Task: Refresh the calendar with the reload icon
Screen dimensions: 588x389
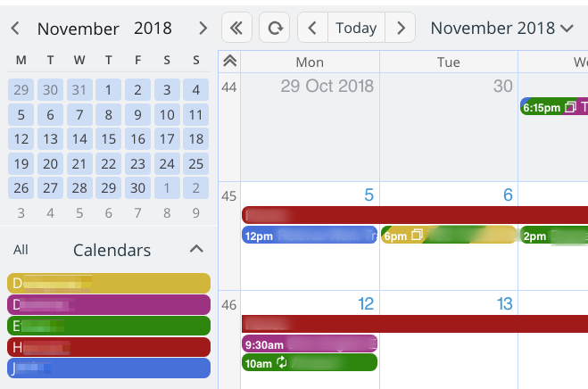Action: 275,28
